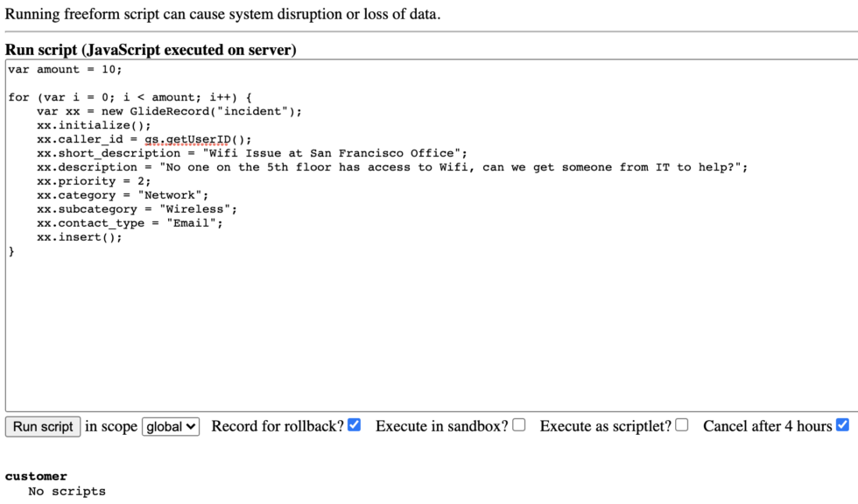Screen dimensions: 858x504
Task: Uncheck Record for rollback
Action: pos(354,424)
